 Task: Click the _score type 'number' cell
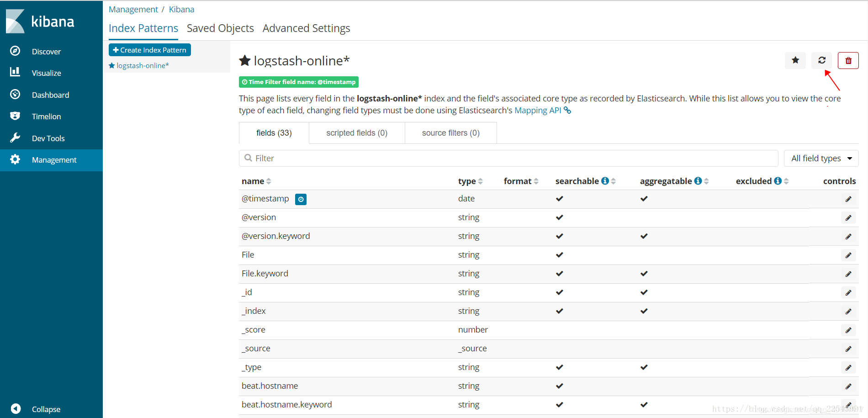point(473,330)
